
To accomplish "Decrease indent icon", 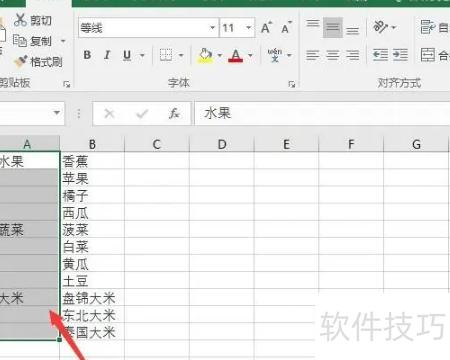I will point(380,55).
